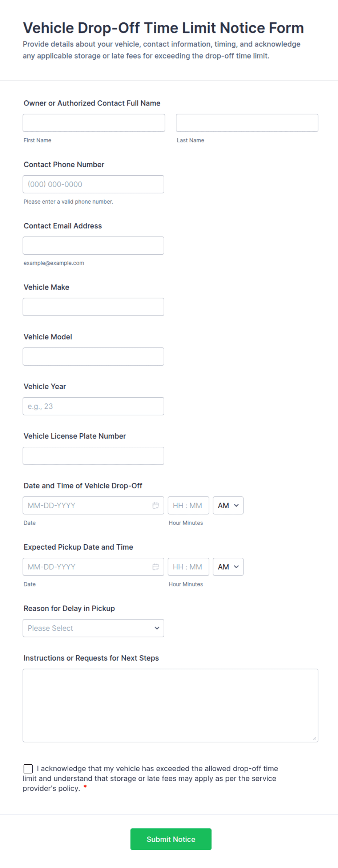This screenshot has width=338, height=868.
Task: Click the Vehicle Model text box
Action: tap(93, 357)
